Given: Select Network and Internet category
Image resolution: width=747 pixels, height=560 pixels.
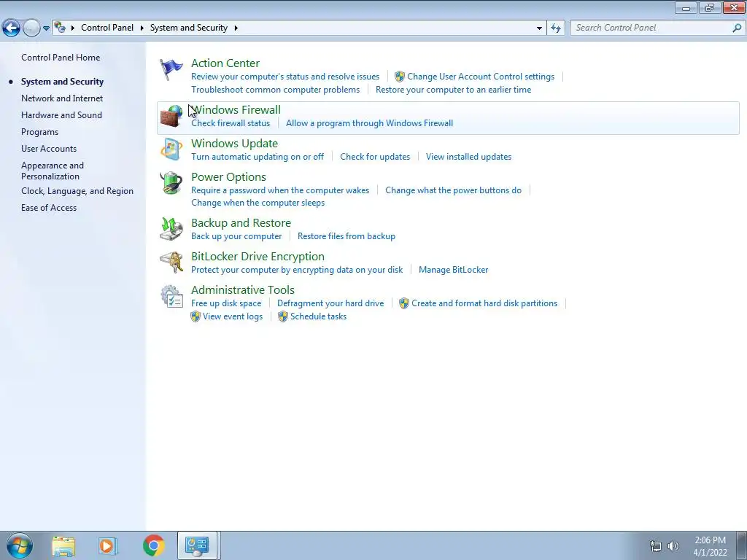Looking at the screenshot, I should pyautogui.click(x=62, y=98).
